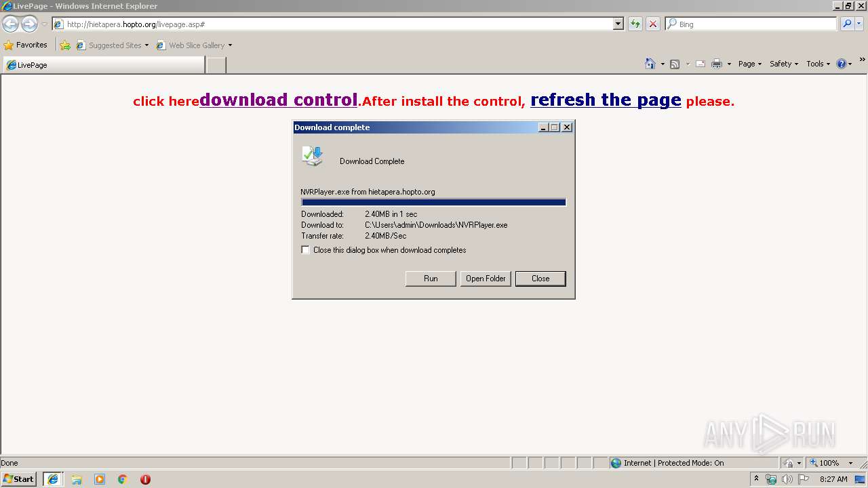Open a new blank tab
868x488 pixels.
[216, 65]
